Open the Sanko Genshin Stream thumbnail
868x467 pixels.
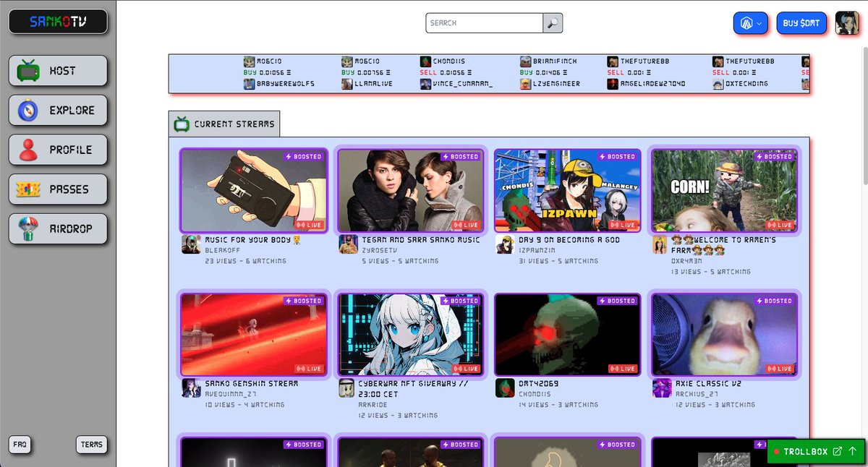[253, 335]
